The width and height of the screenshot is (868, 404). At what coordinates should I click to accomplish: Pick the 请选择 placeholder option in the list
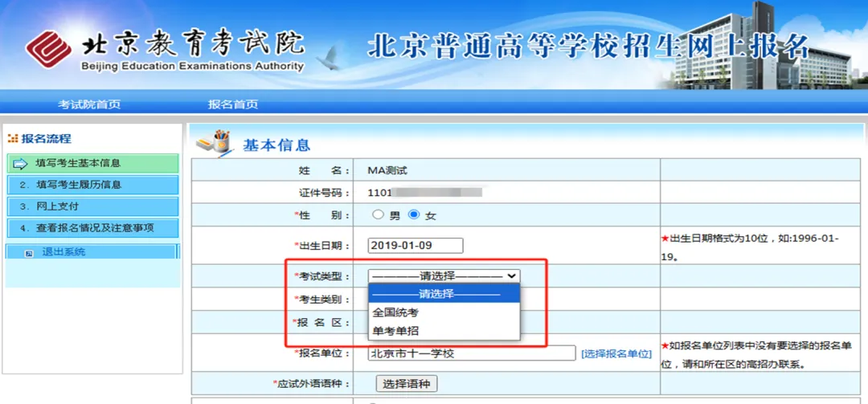point(444,294)
